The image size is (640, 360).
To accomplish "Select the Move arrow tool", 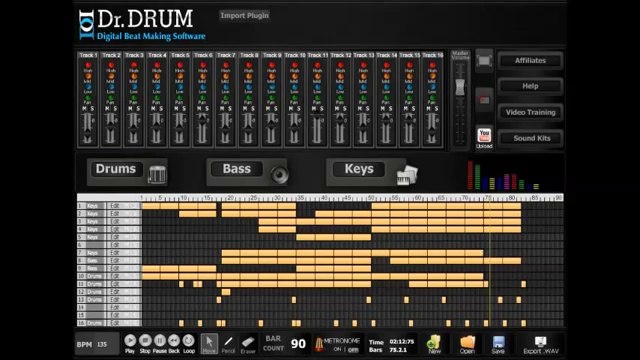I will (x=209, y=344).
